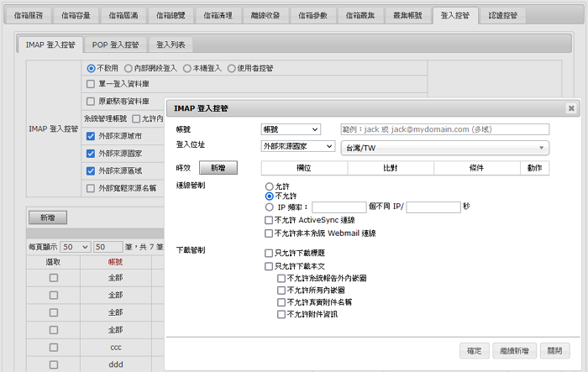Click the 確定 button
The width and height of the screenshot is (588, 372).
[x=475, y=350]
